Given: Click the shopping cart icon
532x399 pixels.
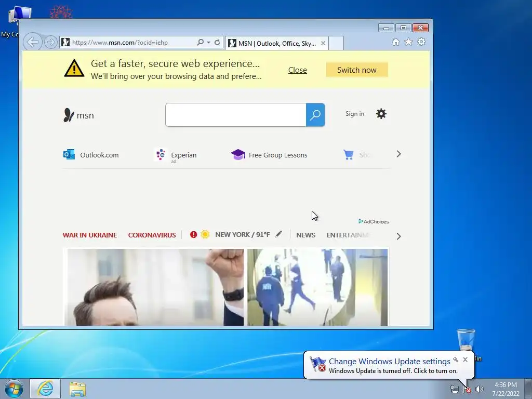Looking at the screenshot, I should (x=349, y=155).
